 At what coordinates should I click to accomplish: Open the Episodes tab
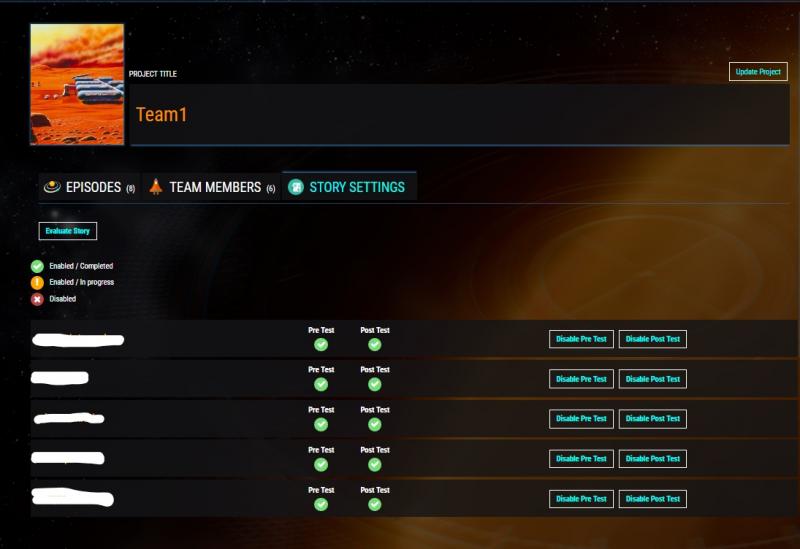[x=93, y=187]
